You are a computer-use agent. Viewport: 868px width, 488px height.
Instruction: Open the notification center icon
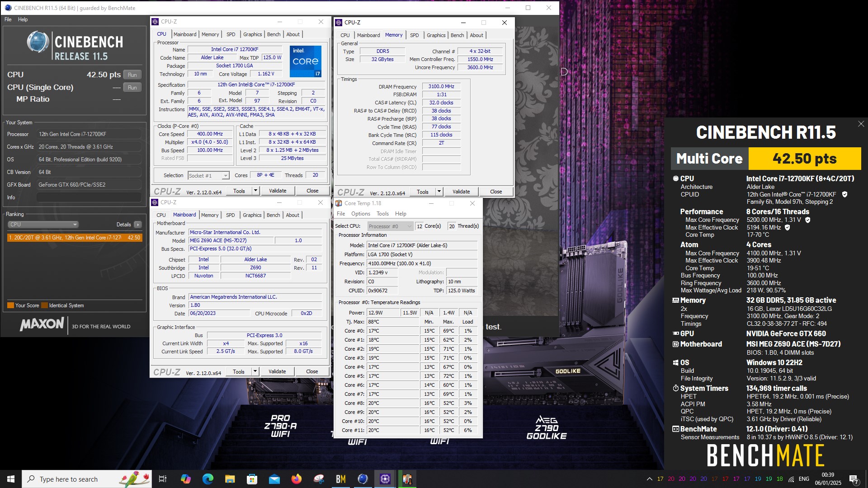854,479
